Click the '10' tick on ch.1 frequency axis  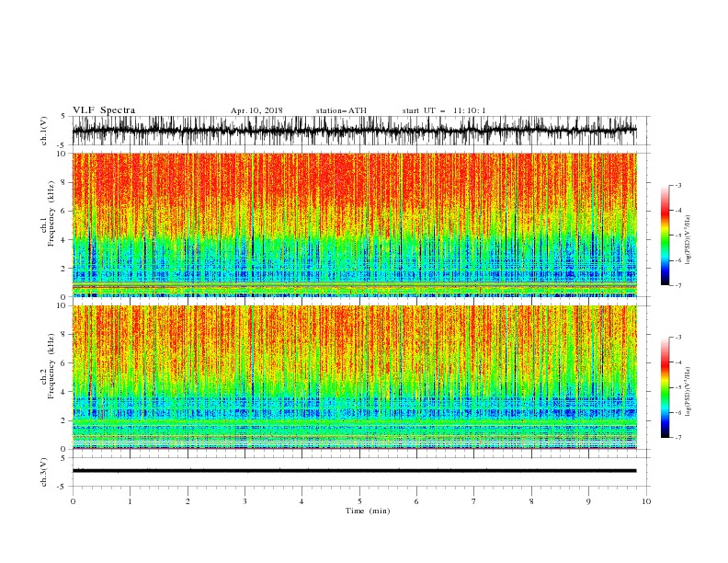(x=63, y=154)
